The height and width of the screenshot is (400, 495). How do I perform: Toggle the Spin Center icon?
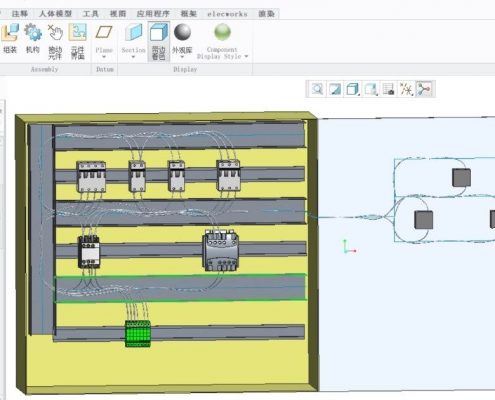point(424,89)
